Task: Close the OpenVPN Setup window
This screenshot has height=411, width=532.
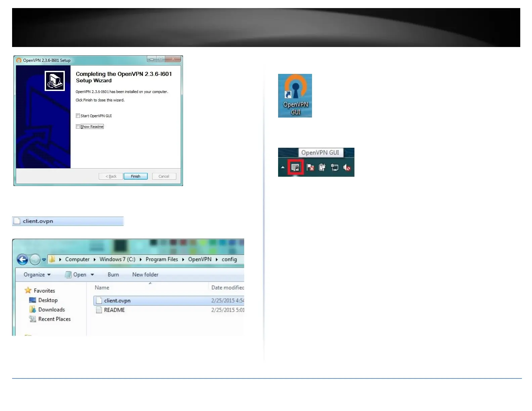Action: (173, 59)
